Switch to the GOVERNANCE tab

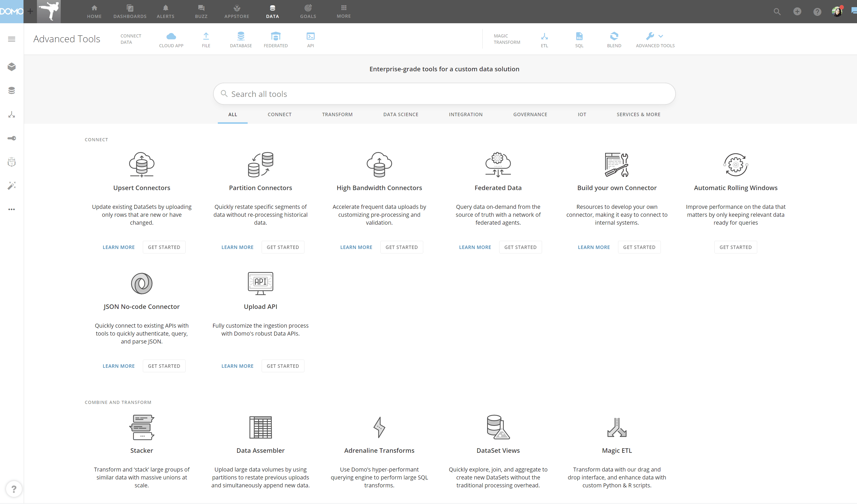tap(530, 115)
